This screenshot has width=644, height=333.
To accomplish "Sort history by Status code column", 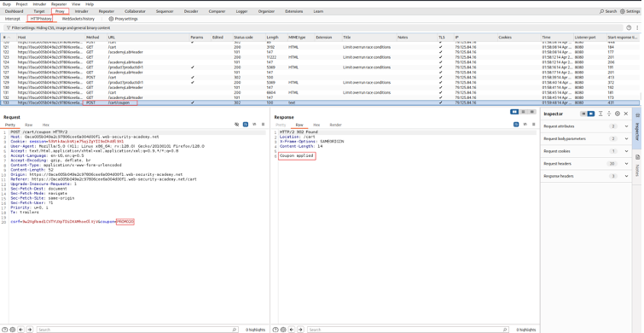I will coord(248,38).
